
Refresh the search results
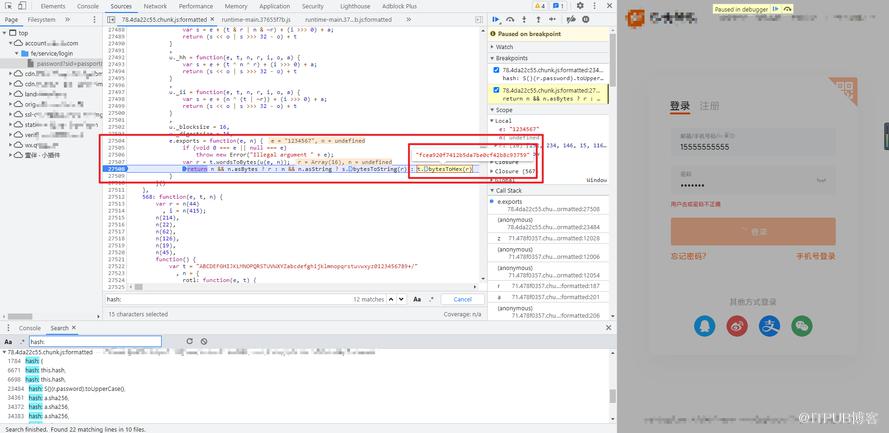pos(190,342)
